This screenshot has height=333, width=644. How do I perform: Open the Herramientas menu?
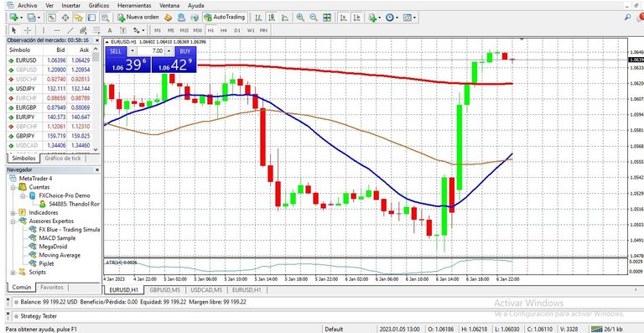point(134,6)
